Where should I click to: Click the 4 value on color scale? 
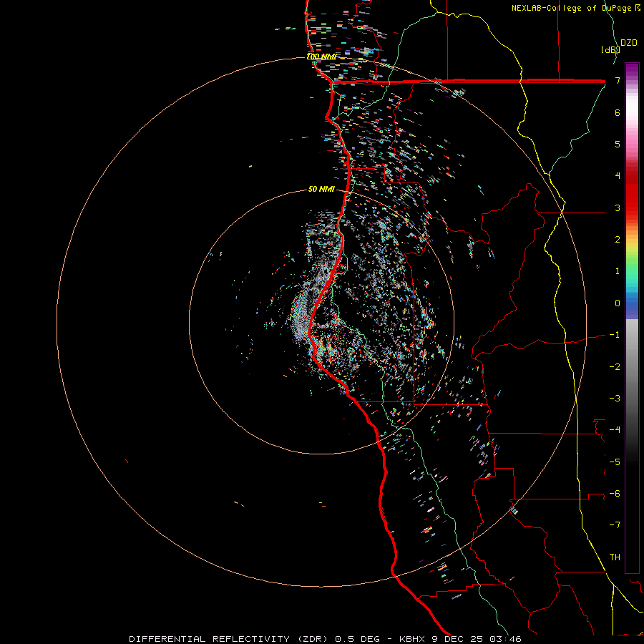coord(618,176)
